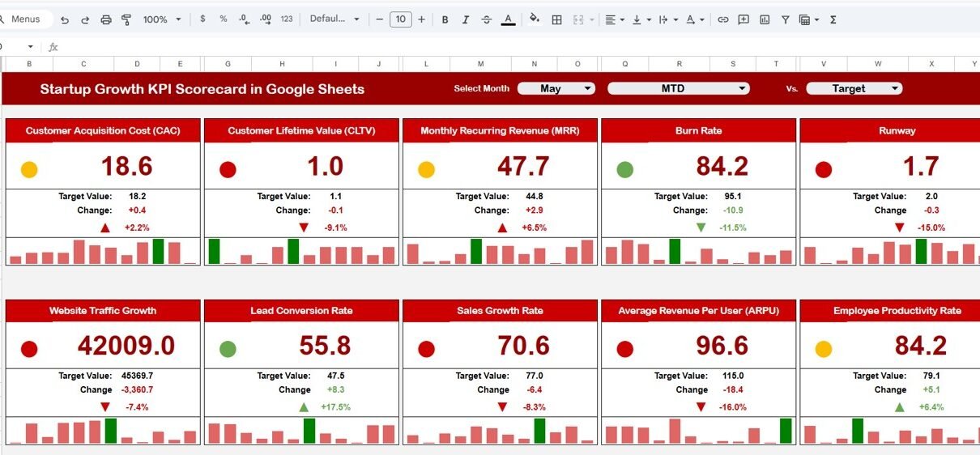The width and height of the screenshot is (980, 455).
Task: Toggle strikethrough formatting
Action: point(486,19)
